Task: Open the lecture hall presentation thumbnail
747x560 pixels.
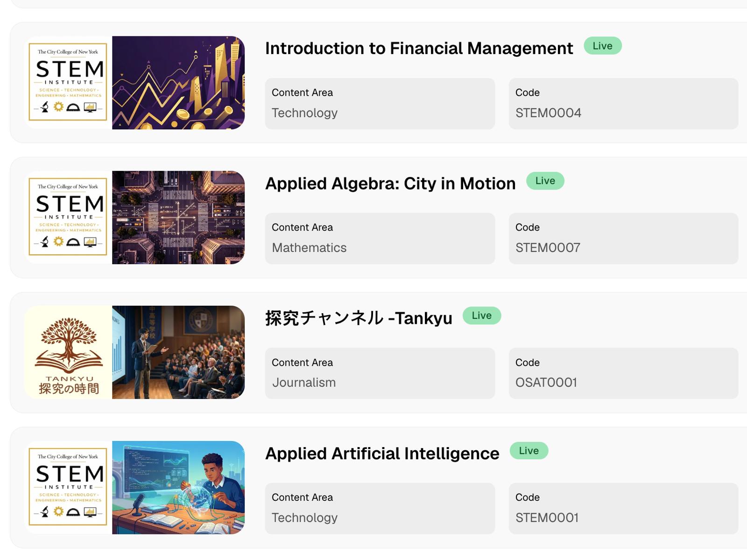Action: [178, 352]
